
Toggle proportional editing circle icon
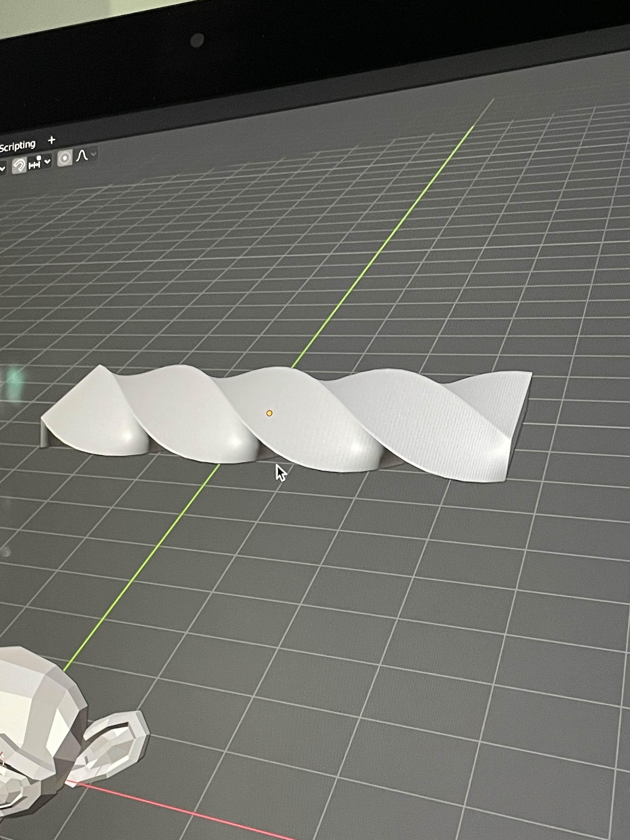click(65, 158)
